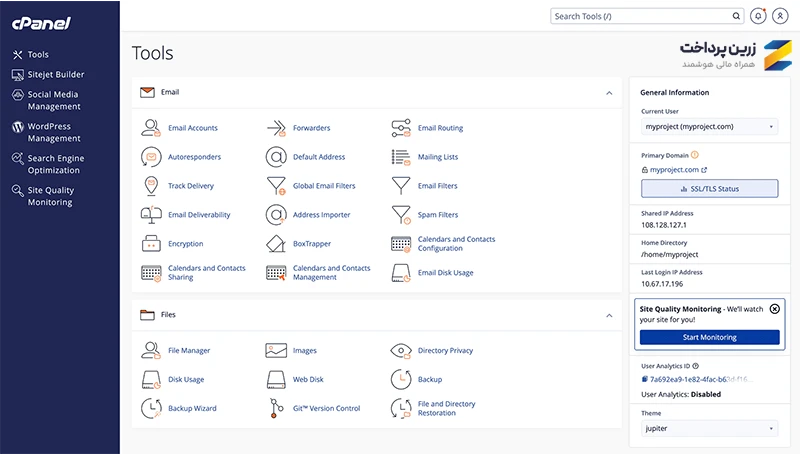Collapse the Files section

coord(609,316)
